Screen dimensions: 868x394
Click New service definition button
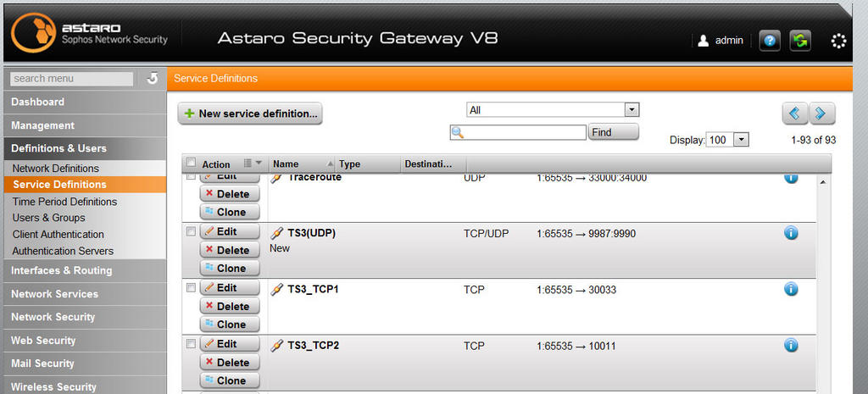[250, 114]
